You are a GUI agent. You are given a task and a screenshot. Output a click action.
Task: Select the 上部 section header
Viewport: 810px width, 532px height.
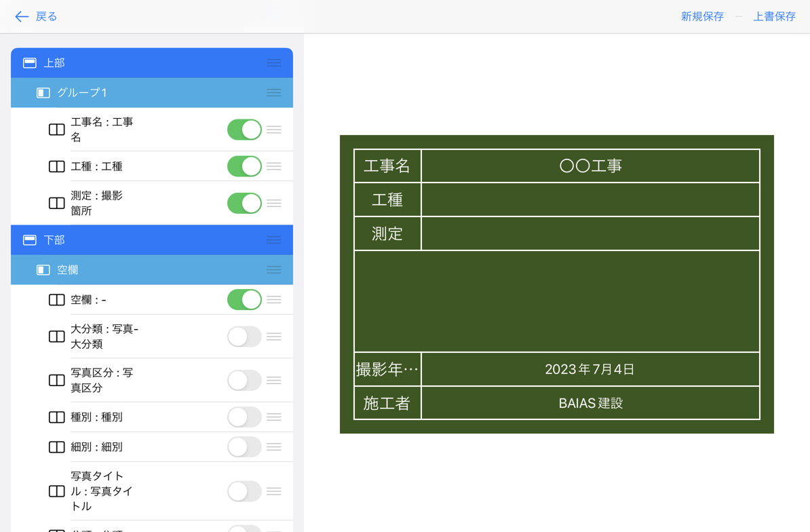pos(152,63)
